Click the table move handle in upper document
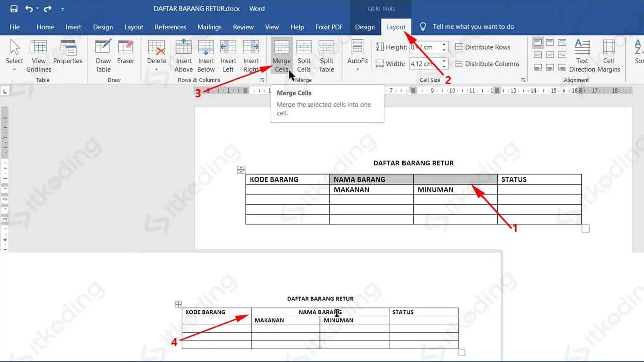The image size is (644, 362). pyautogui.click(x=241, y=170)
